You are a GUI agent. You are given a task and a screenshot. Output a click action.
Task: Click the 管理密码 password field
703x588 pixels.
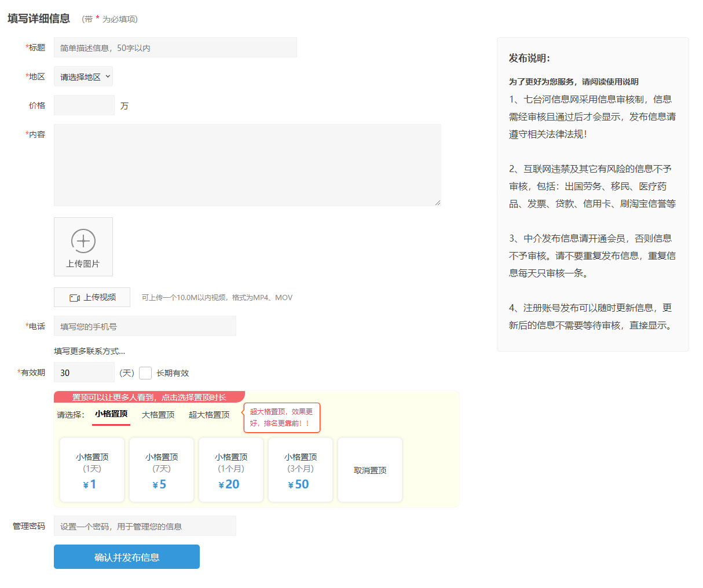click(x=145, y=526)
